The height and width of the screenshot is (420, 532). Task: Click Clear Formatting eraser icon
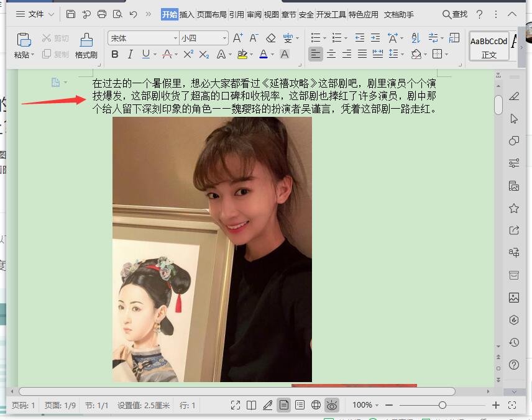click(x=270, y=38)
